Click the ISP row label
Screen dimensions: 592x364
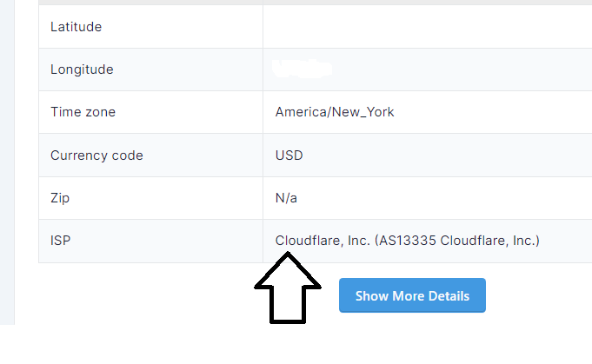(60, 241)
